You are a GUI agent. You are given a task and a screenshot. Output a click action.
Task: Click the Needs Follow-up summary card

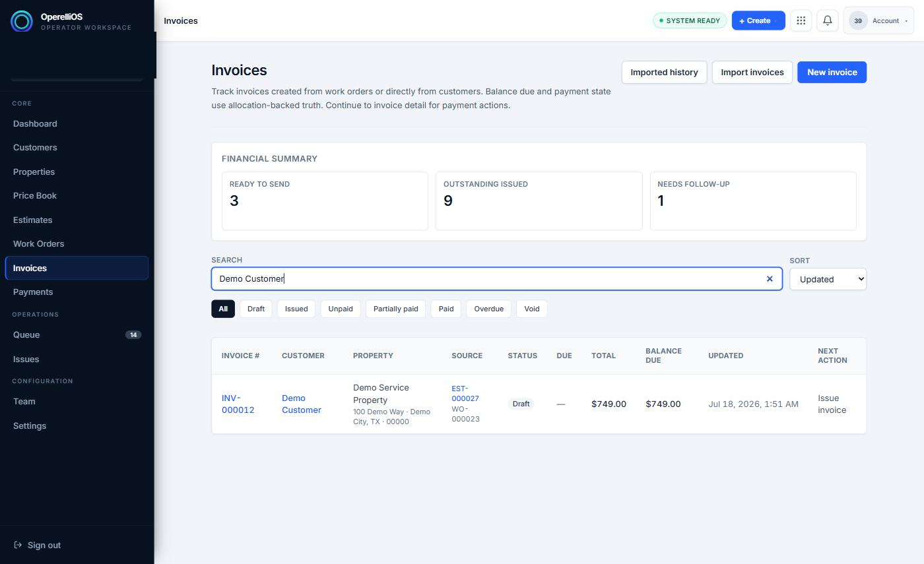coord(753,201)
